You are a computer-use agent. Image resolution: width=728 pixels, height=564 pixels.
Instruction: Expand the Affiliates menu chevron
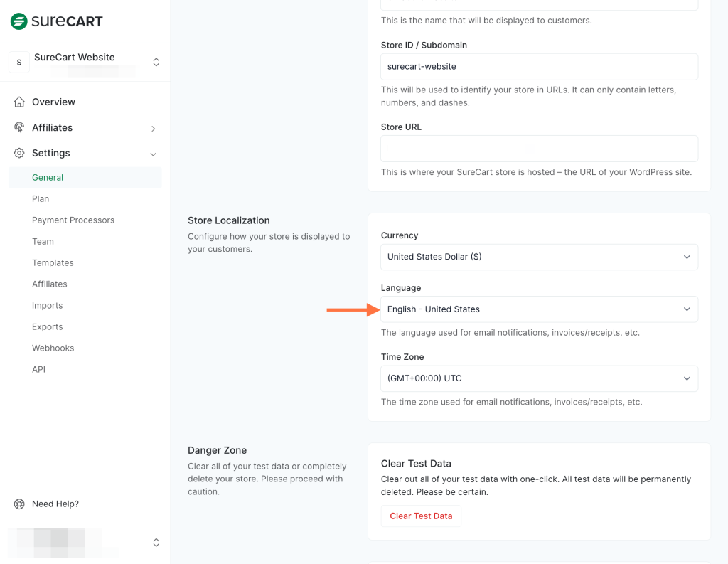pos(153,129)
